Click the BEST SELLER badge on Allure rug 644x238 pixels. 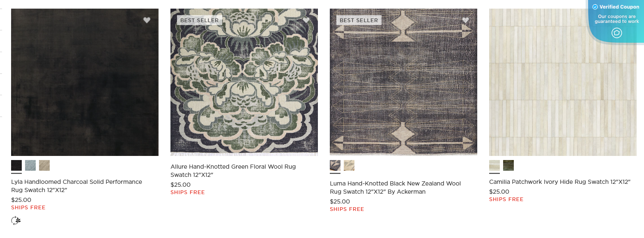199,20
